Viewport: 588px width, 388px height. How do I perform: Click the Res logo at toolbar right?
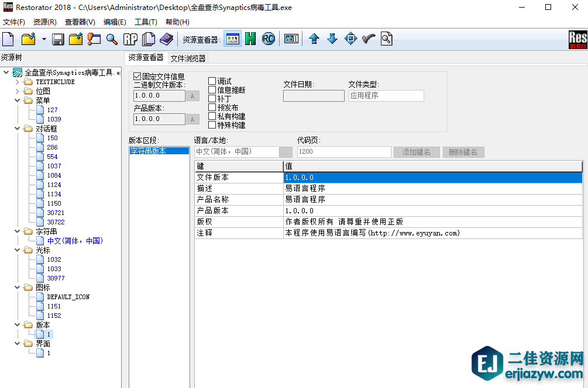point(577,39)
